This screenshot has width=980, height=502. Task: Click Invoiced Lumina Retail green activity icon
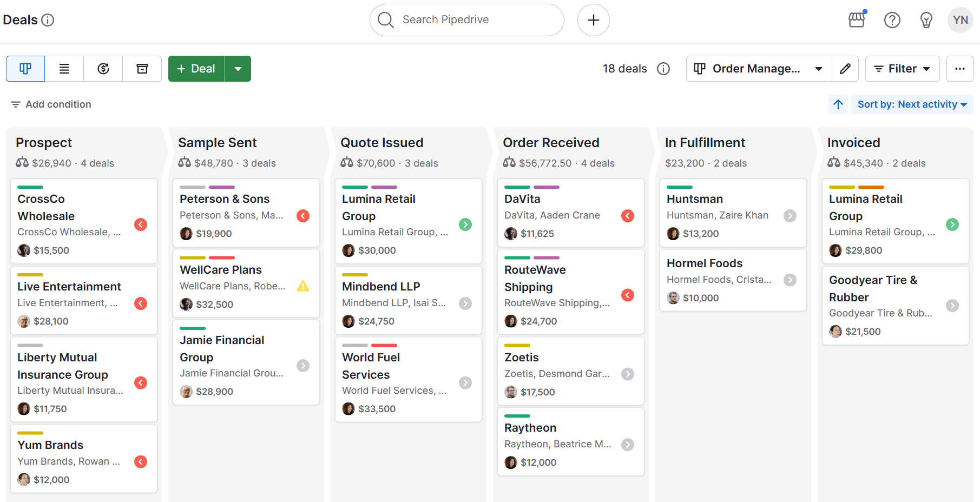click(952, 224)
